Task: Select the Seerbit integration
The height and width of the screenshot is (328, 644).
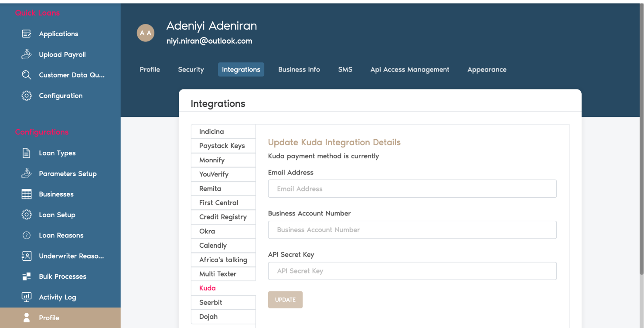Action: click(223, 302)
